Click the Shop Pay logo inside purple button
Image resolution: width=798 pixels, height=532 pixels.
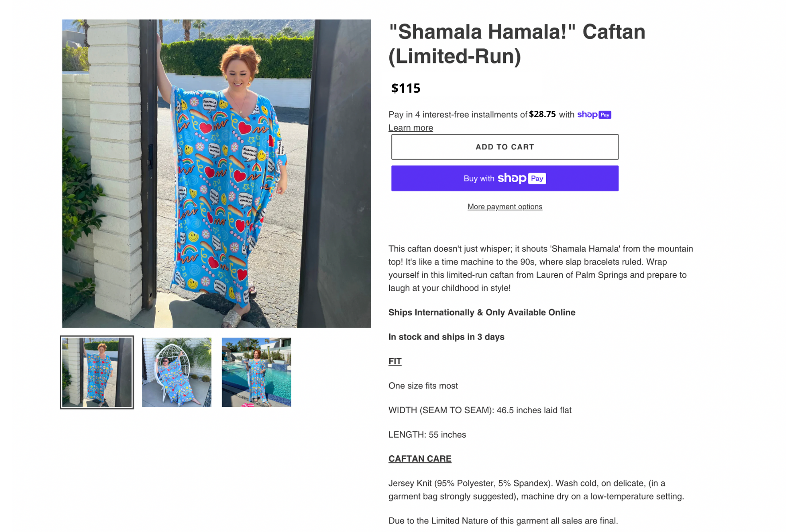tap(522, 178)
